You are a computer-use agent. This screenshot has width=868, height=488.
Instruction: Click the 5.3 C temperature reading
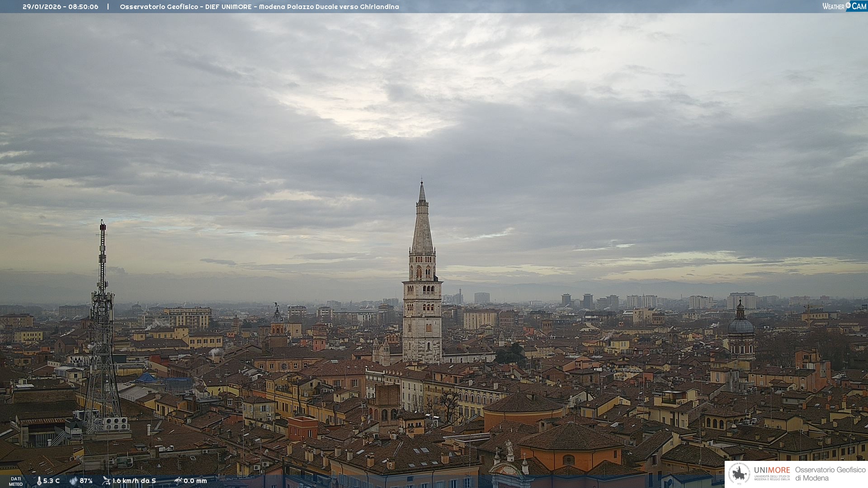[52, 481]
